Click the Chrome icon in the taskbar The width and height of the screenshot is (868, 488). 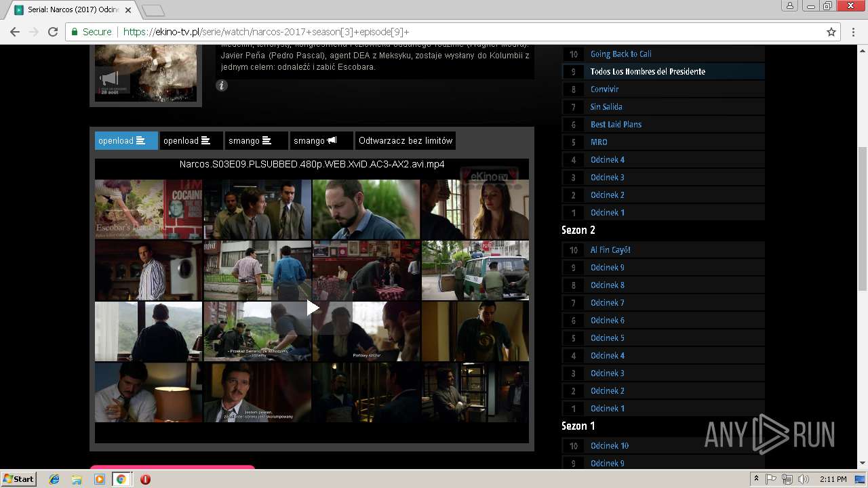121,479
